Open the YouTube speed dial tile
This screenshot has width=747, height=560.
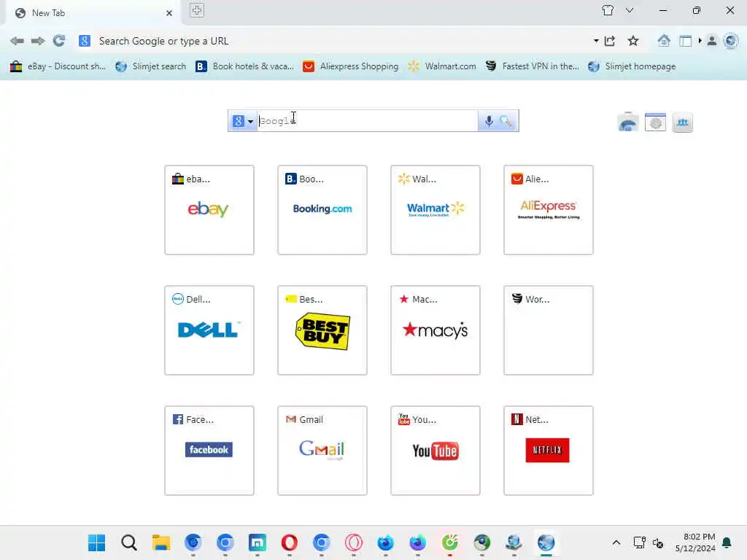coord(436,451)
